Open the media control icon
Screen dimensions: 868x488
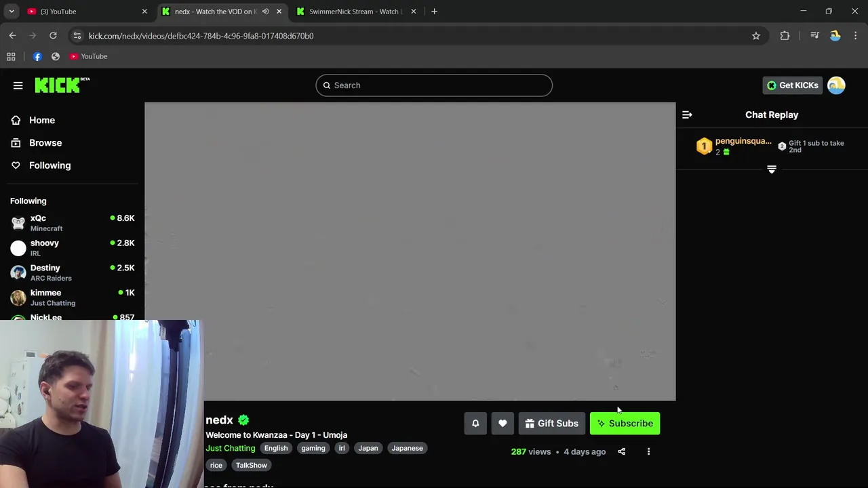815,36
